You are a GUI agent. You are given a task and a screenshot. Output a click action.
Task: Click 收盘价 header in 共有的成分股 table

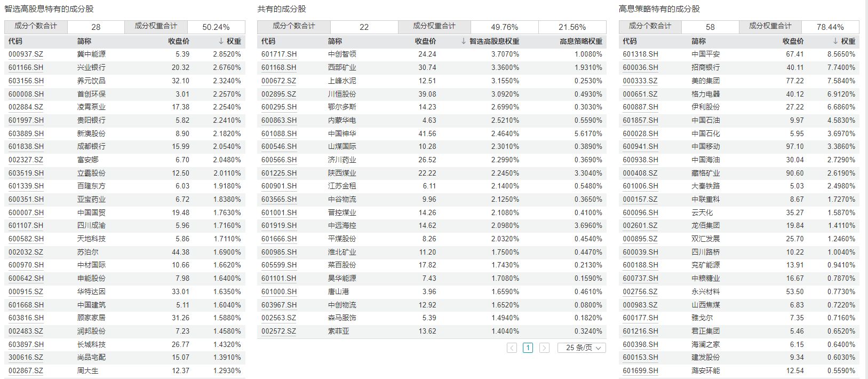(x=425, y=41)
